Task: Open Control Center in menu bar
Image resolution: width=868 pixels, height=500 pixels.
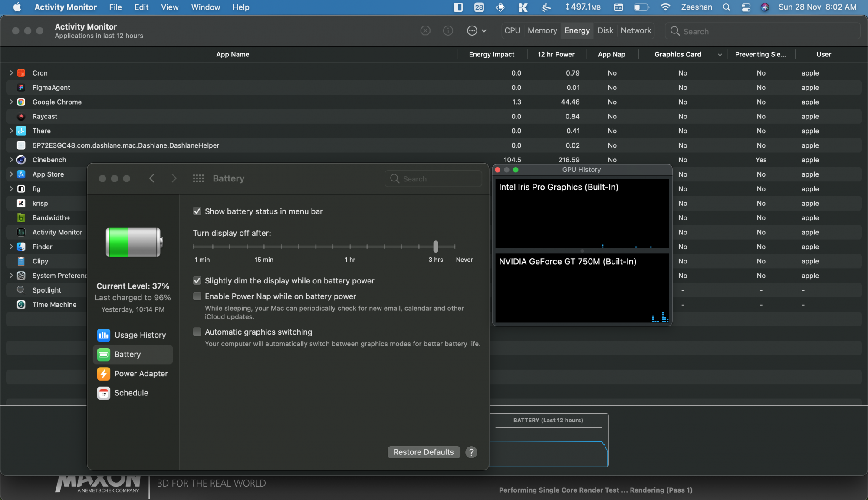Action: 746,7
